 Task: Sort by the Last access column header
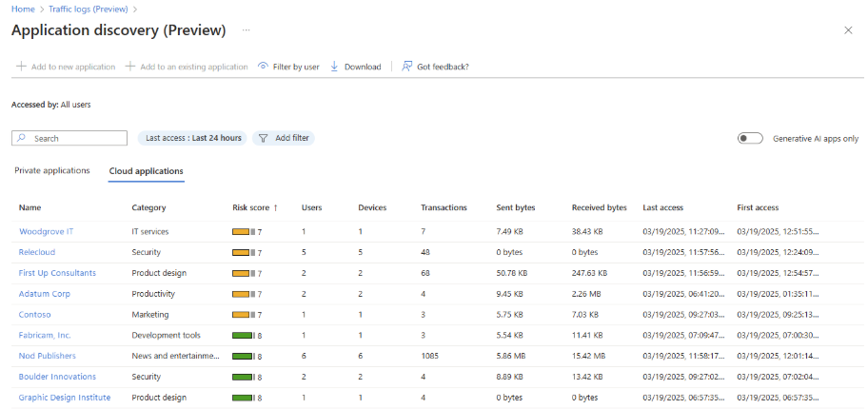[x=662, y=207]
